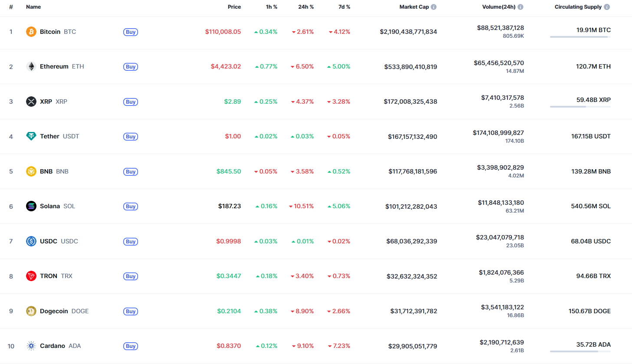Click the Buy button for BNB
632x364 pixels.
131,171
